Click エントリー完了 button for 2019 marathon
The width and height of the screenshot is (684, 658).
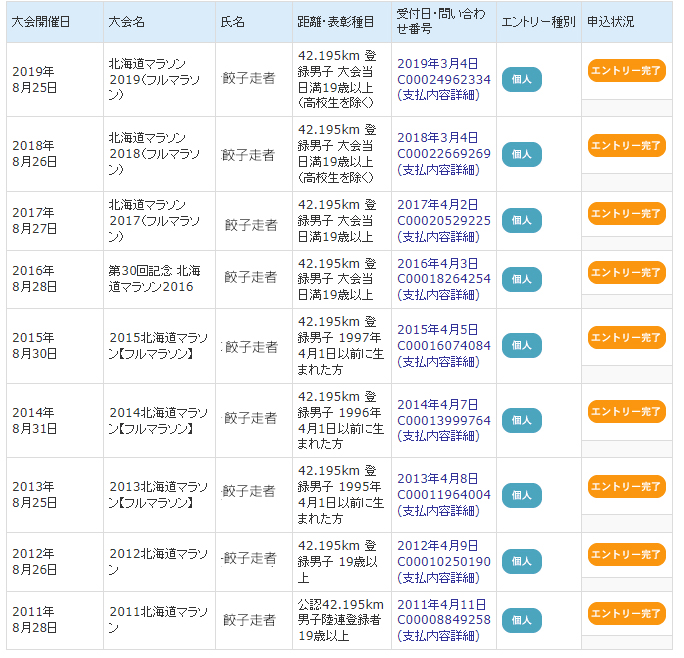click(x=626, y=71)
